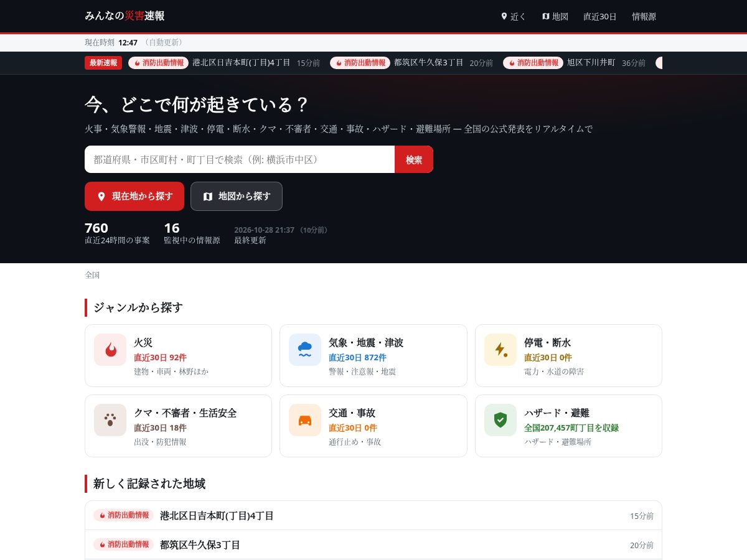This screenshot has width=747, height=560.
Task: Click ハザード・避難場所 description text
Action: [558, 442]
